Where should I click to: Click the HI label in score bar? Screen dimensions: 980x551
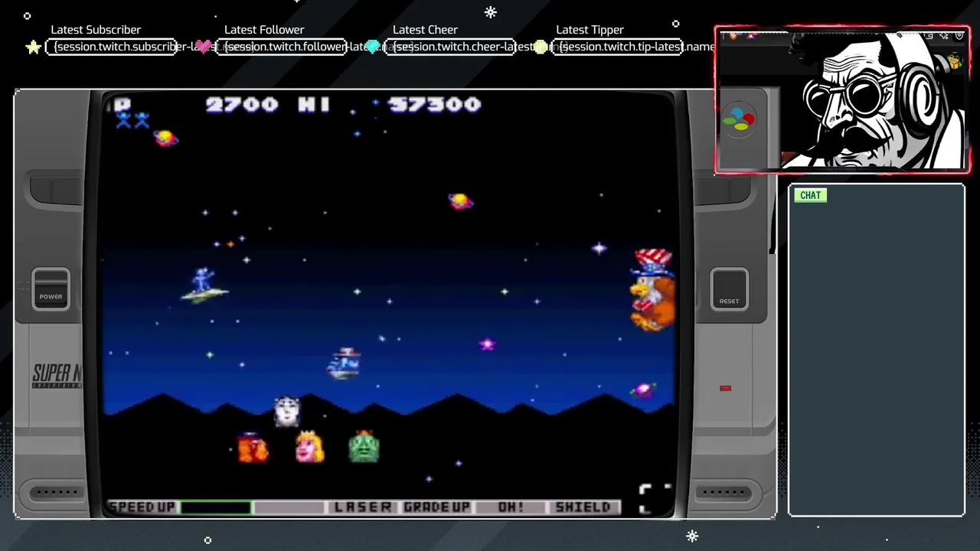pyautogui.click(x=314, y=105)
